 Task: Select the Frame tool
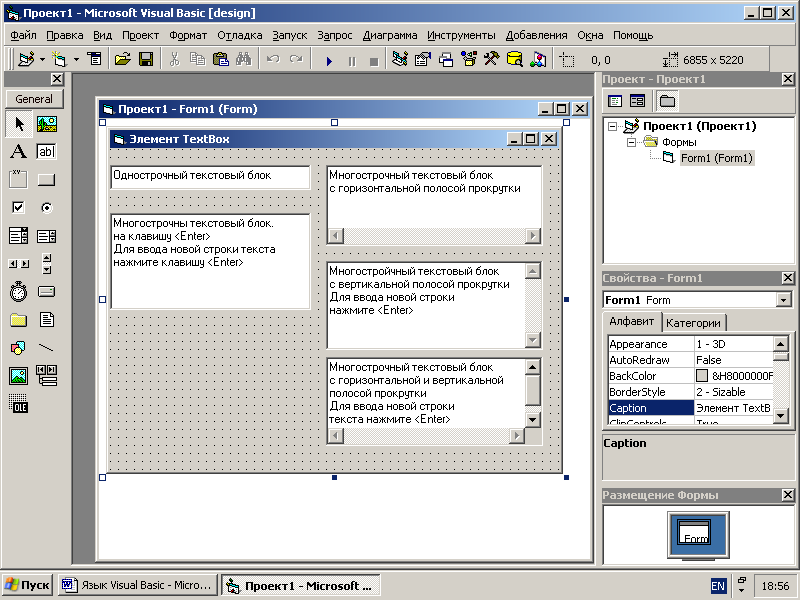pos(19,180)
